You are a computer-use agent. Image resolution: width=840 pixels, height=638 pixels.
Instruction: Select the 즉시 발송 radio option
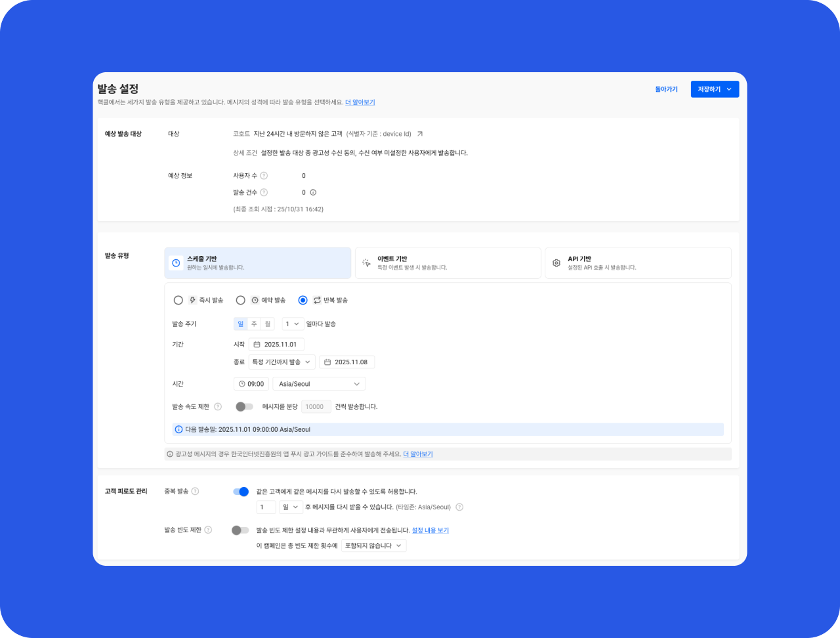pyautogui.click(x=178, y=301)
